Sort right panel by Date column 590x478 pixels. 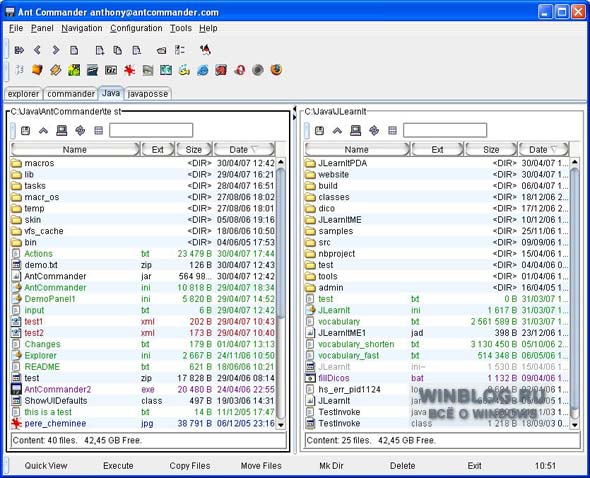pyautogui.click(x=544, y=149)
